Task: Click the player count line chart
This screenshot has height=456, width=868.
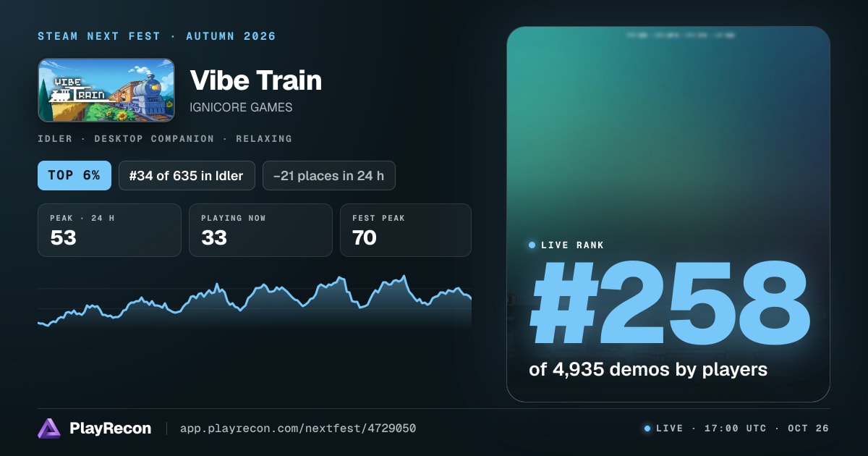Action: pos(255,303)
